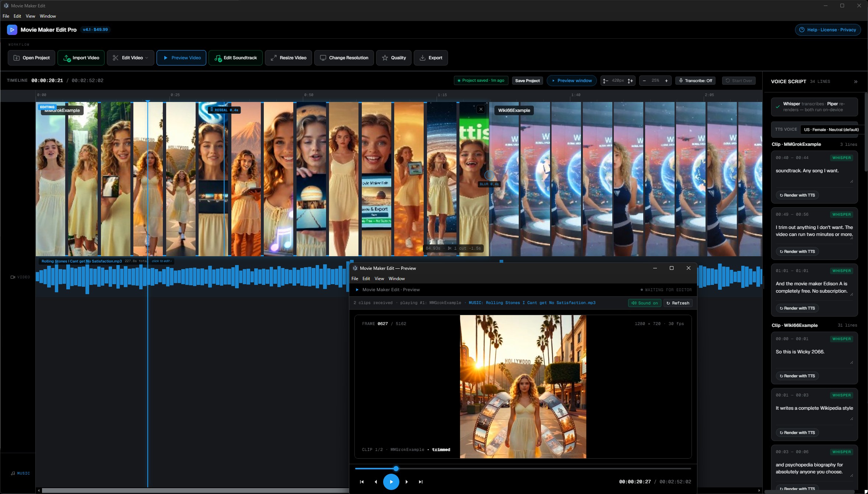Viewport: 868px width, 494px height.
Task: Open the Edit Video dropdown
Action: (x=130, y=58)
